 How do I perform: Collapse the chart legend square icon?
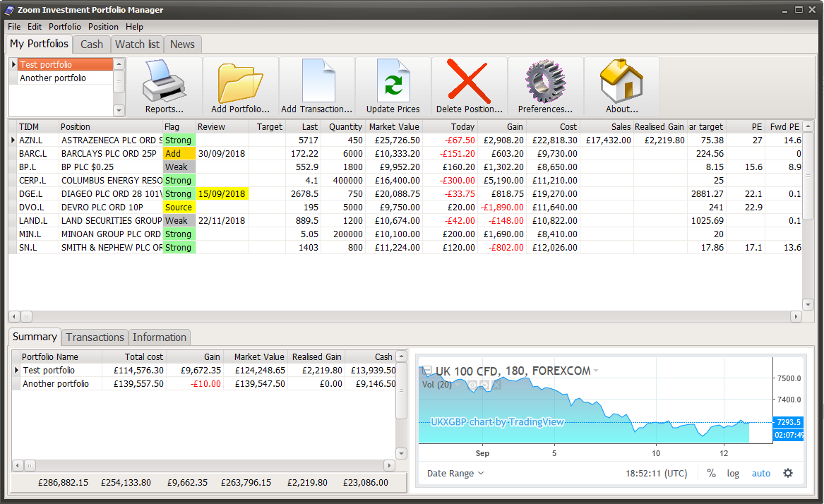click(x=426, y=370)
